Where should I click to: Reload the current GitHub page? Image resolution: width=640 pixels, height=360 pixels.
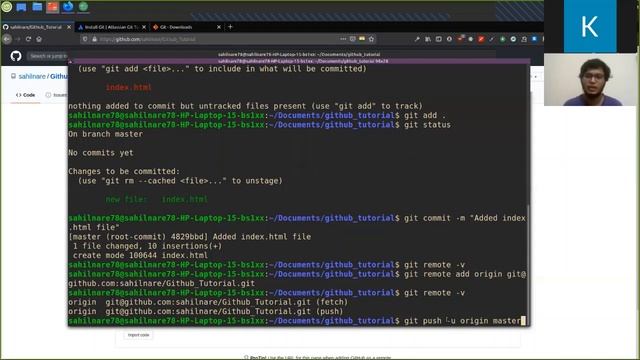[x=28, y=39]
